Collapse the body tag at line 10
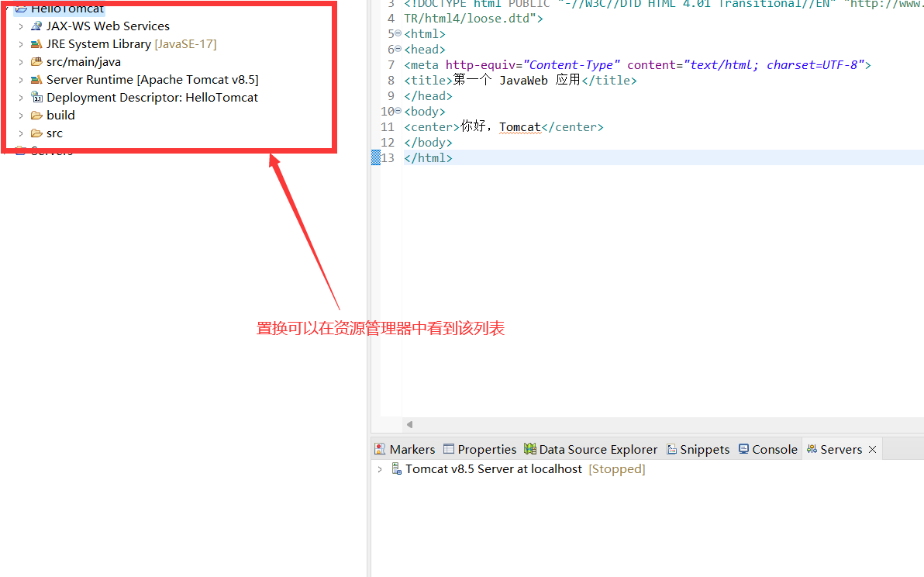The image size is (924, 577). click(x=398, y=111)
